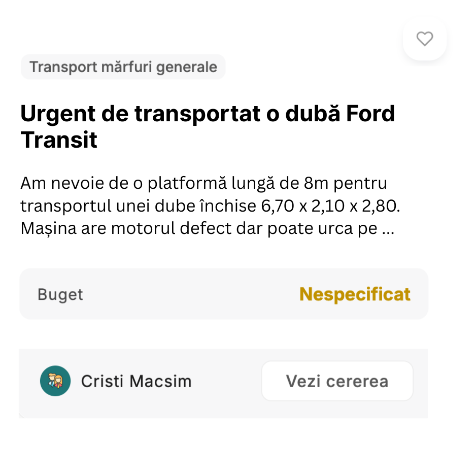
Task: Click the word "Ford" in the heading
Action: pyautogui.click(x=370, y=114)
